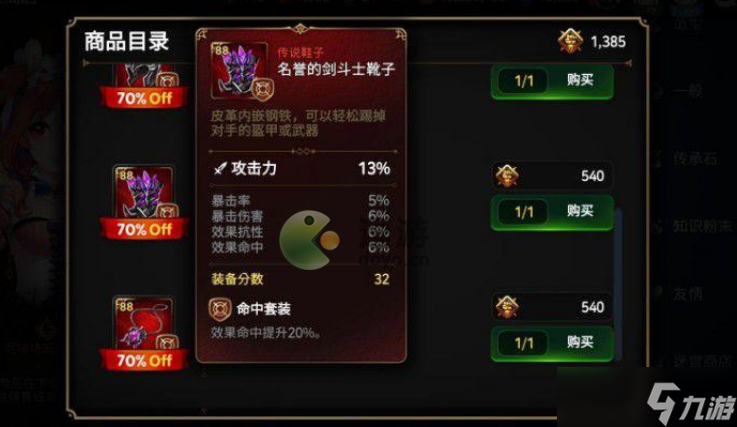Click the gold crest currency icon beside 1,385

pyautogui.click(x=571, y=41)
